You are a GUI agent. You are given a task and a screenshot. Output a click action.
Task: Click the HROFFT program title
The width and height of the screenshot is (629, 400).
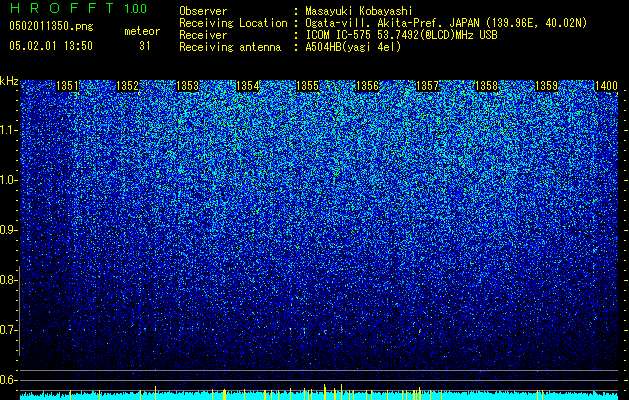point(62,8)
